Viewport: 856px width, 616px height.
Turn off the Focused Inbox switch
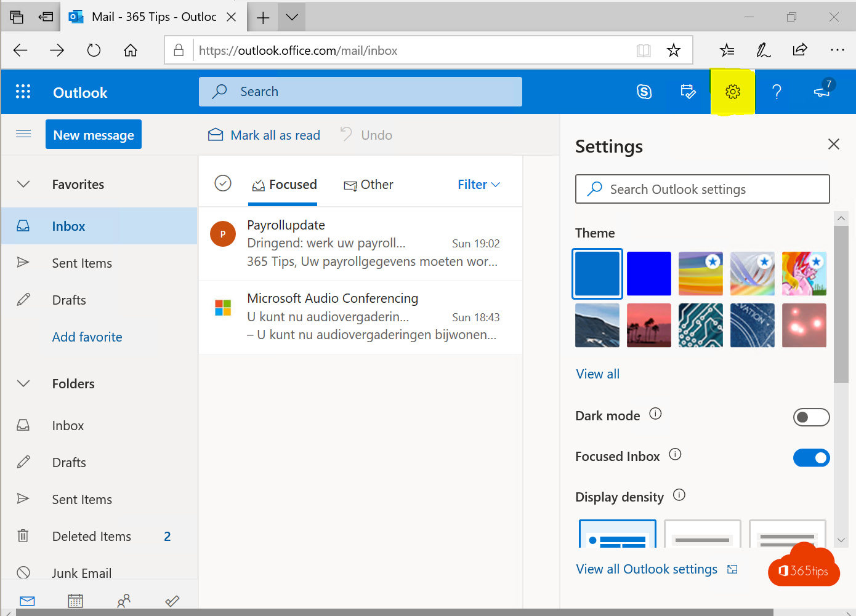point(811,458)
